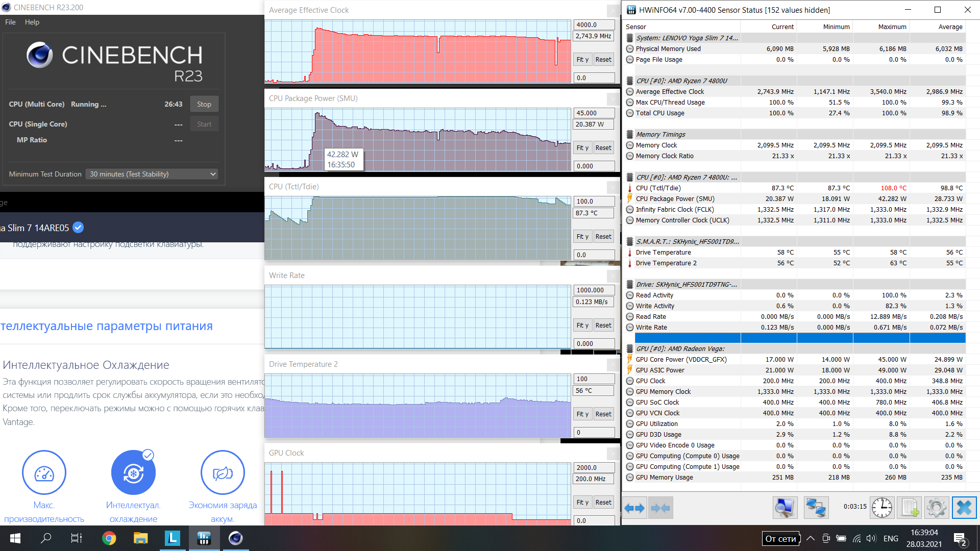Click the Current column header in HWiNFO

tap(782, 27)
